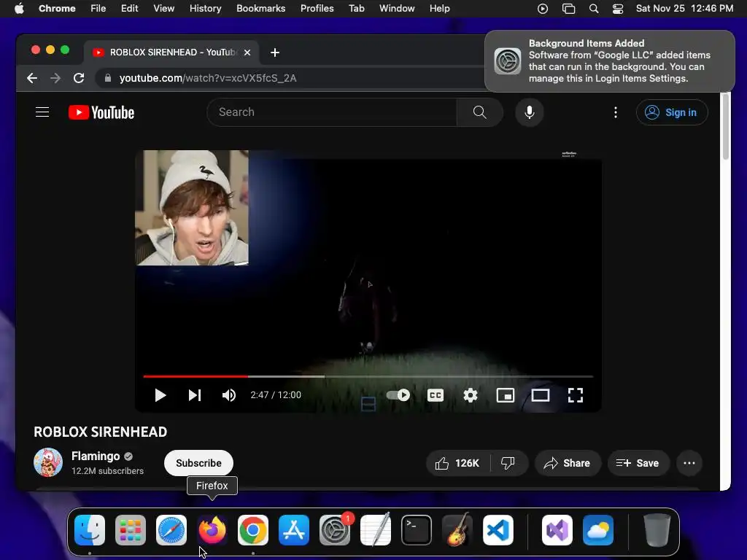The width and height of the screenshot is (747, 560).
Task: Click the menu bar date and time
Action: [x=684, y=9]
